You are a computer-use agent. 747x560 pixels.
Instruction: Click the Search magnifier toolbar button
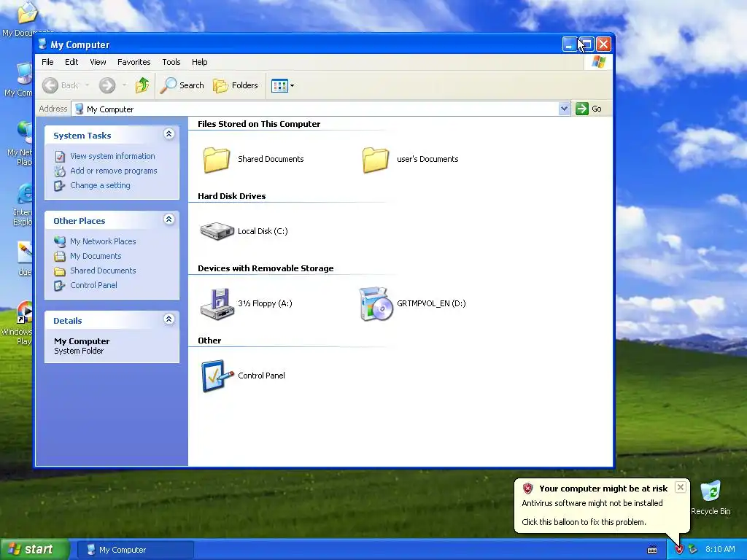[182, 85]
